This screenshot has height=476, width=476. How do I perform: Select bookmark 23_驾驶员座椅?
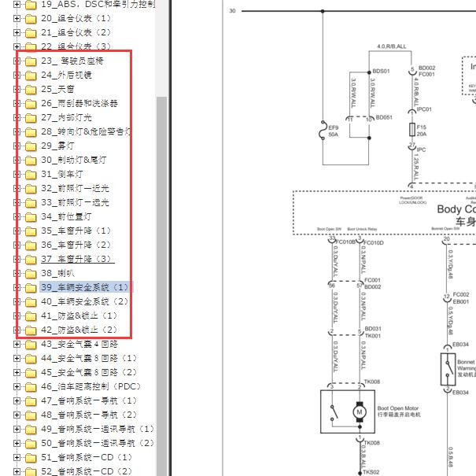point(72,61)
